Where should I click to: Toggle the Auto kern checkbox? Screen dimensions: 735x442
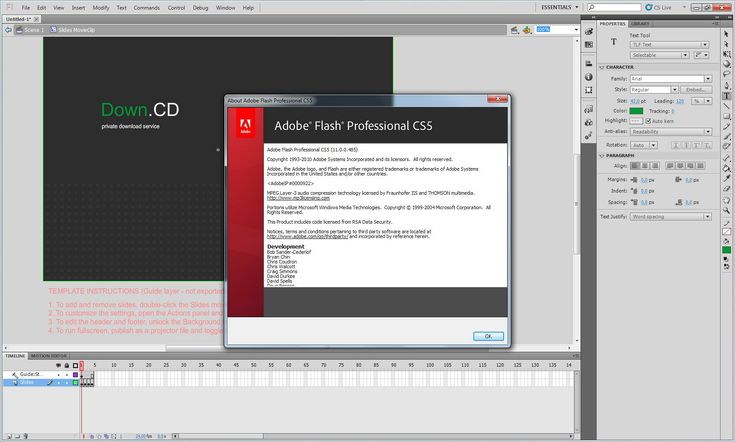(x=649, y=120)
